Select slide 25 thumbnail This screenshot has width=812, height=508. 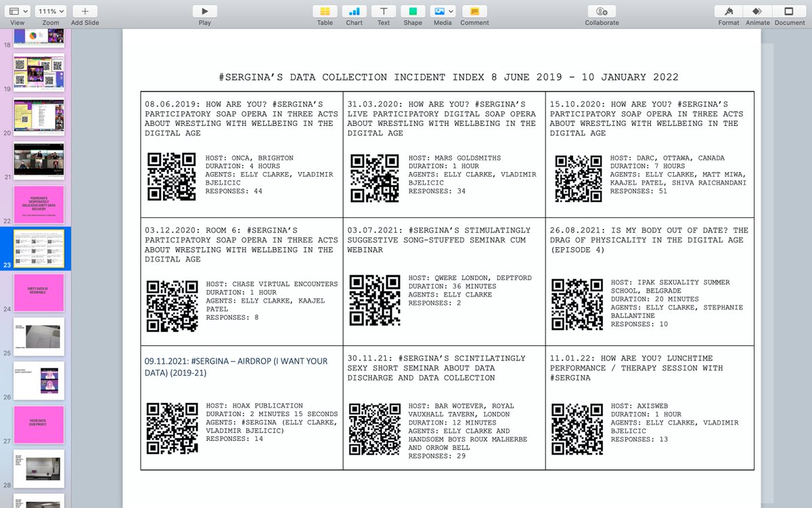[39, 337]
